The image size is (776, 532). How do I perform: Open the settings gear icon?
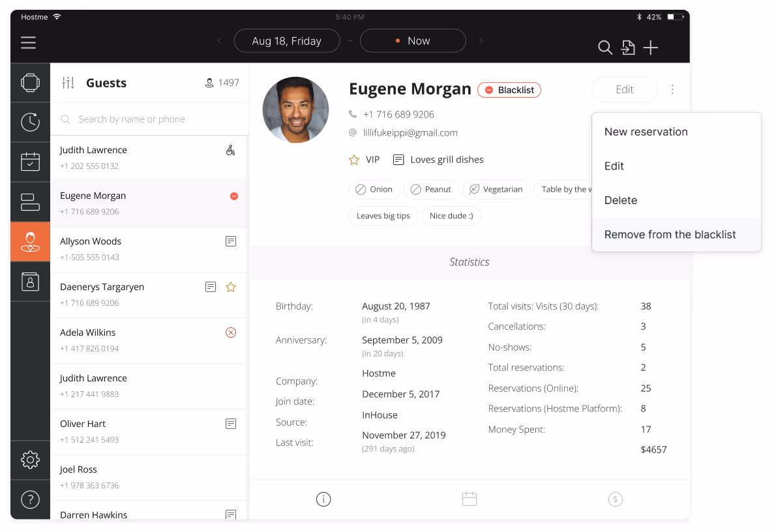click(x=30, y=460)
